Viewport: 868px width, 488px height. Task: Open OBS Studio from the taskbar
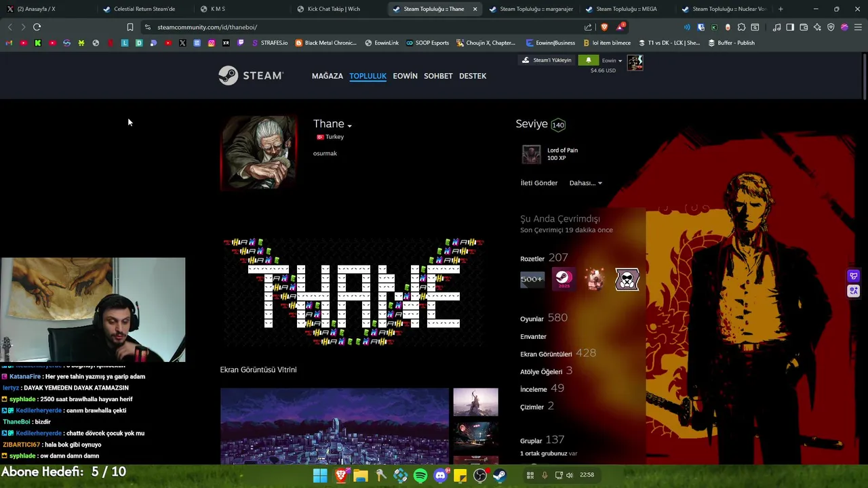click(480, 476)
